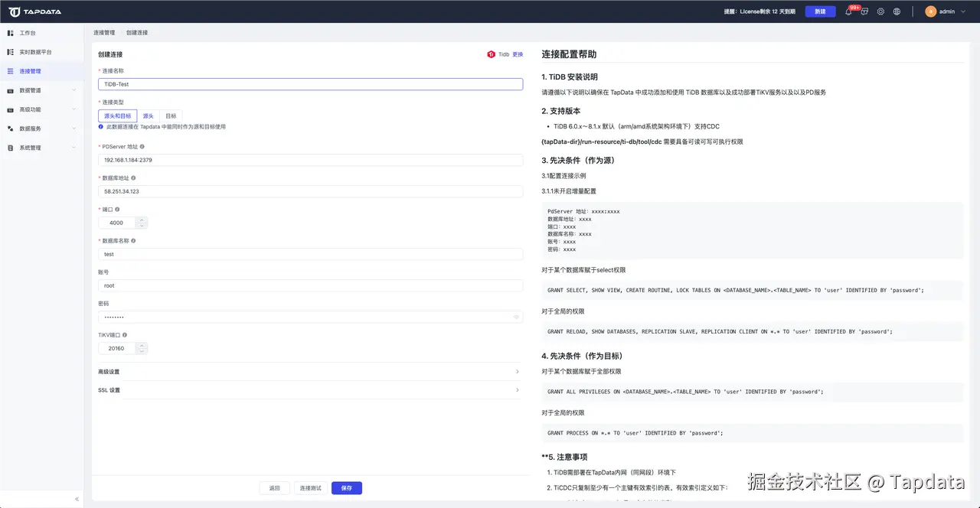Click the info icon beside 端口
The image size is (980, 508).
(117, 209)
